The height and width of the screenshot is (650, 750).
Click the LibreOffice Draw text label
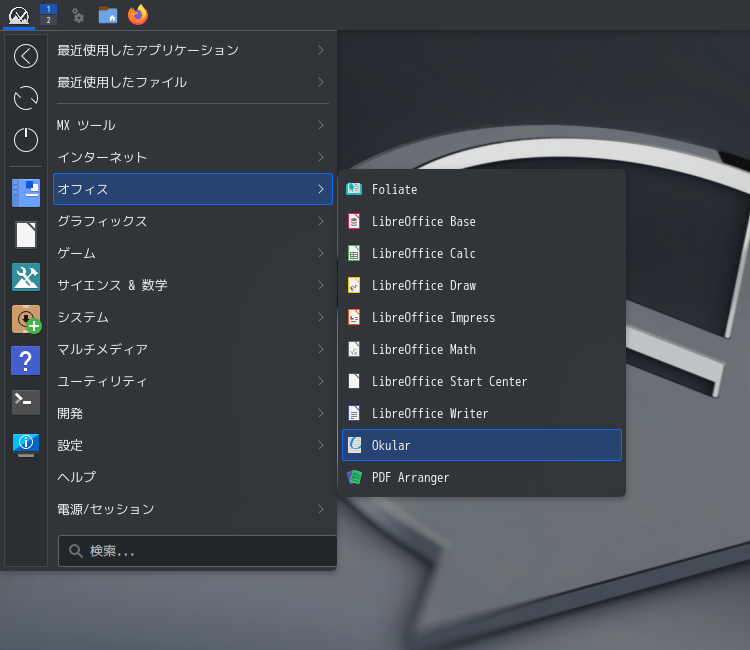[424, 286]
